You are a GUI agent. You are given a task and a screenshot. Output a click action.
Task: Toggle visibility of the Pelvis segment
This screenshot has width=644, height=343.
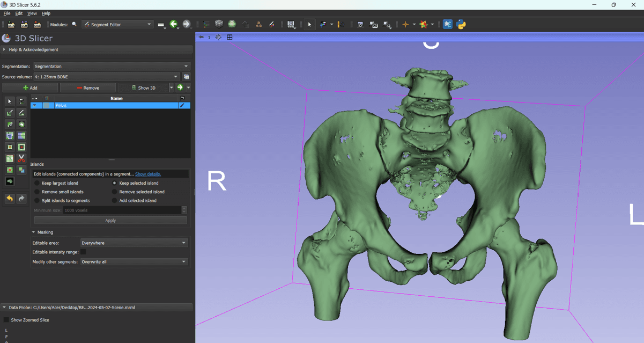[x=35, y=105]
